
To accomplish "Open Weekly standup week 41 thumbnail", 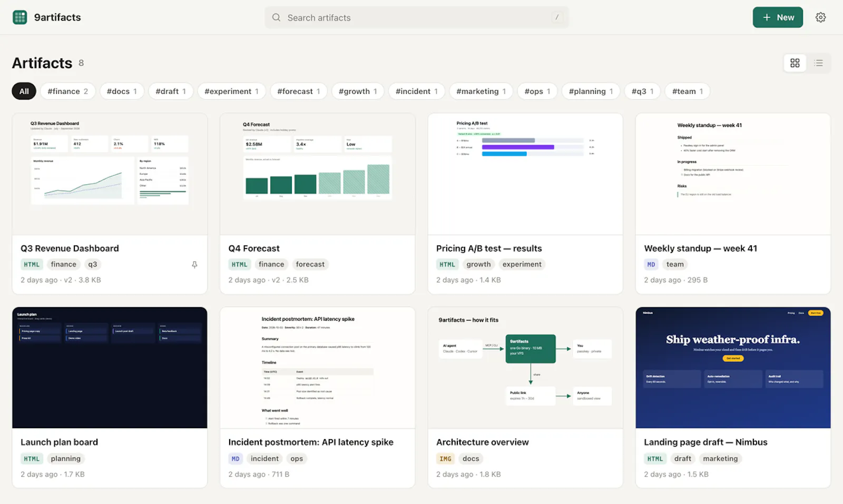I will click(x=733, y=174).
